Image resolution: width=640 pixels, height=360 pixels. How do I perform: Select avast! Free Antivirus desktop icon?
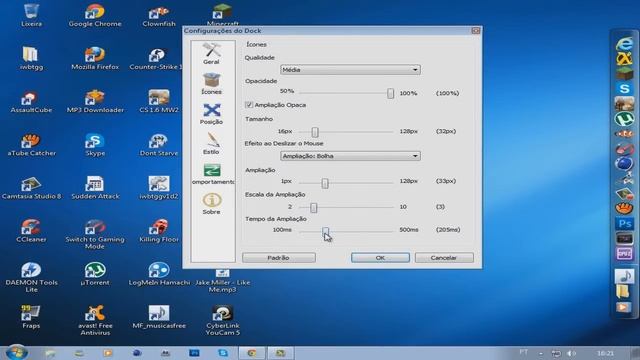(x=95, y=321)
